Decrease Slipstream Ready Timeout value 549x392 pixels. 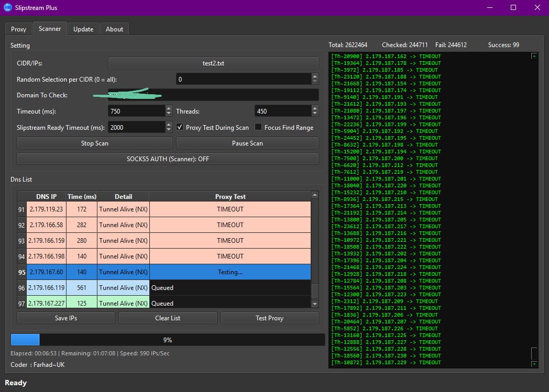(169, 130)
